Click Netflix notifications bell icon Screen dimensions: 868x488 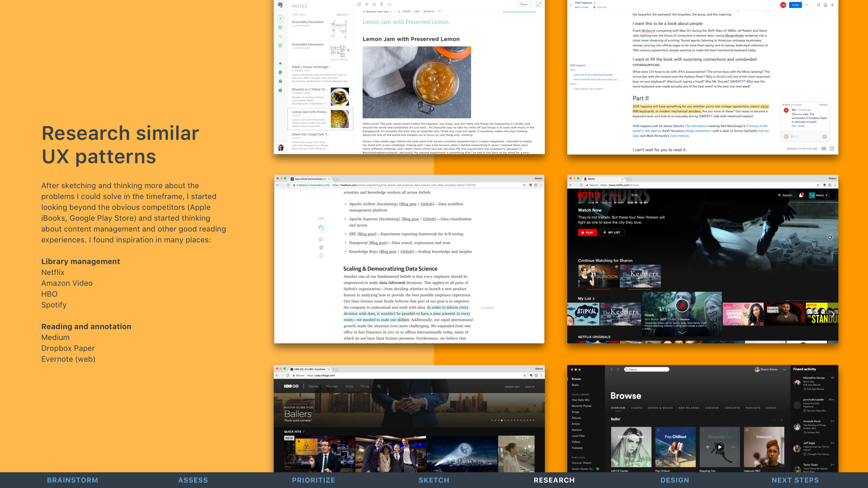pyautogui.click(x=801, y=195)
